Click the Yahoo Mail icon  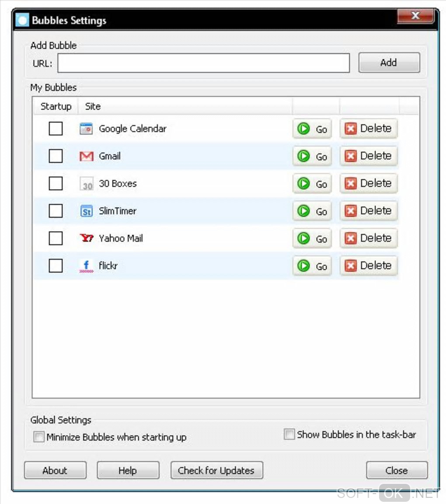tap(86, 238)
